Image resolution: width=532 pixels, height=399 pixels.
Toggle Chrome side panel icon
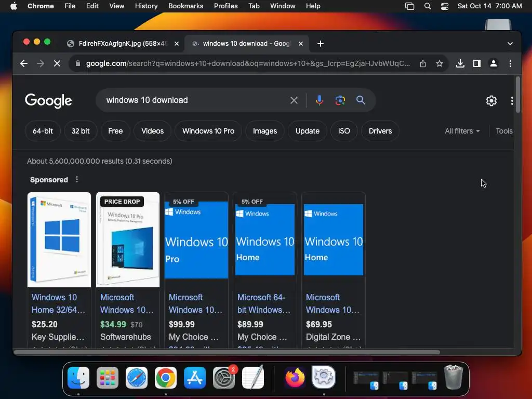point(477,63)
